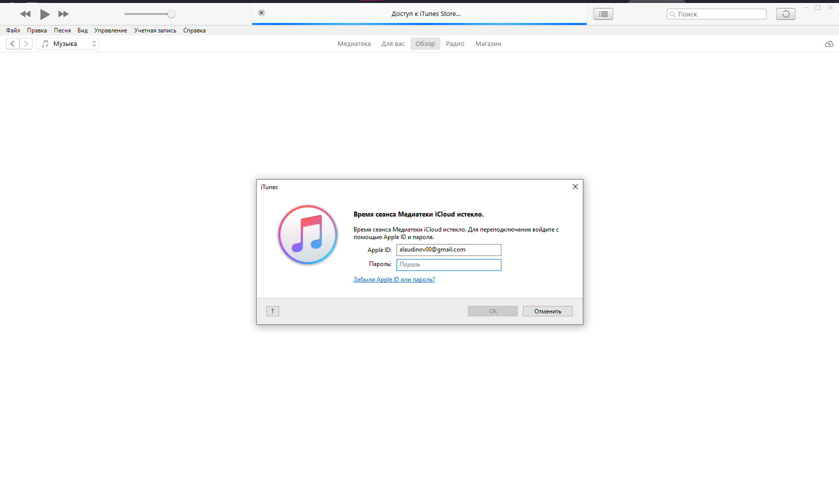Click the iCloud status icon
Viewport: 839px width, 504px height.
coord(829,44)
